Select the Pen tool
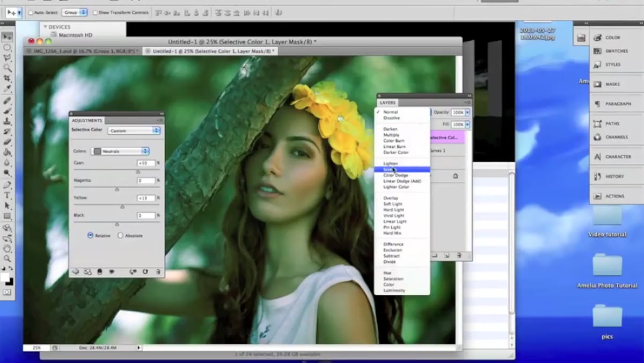Image resolution: width=644 pixels, height=363 pixels. click(x=7, y=185)
